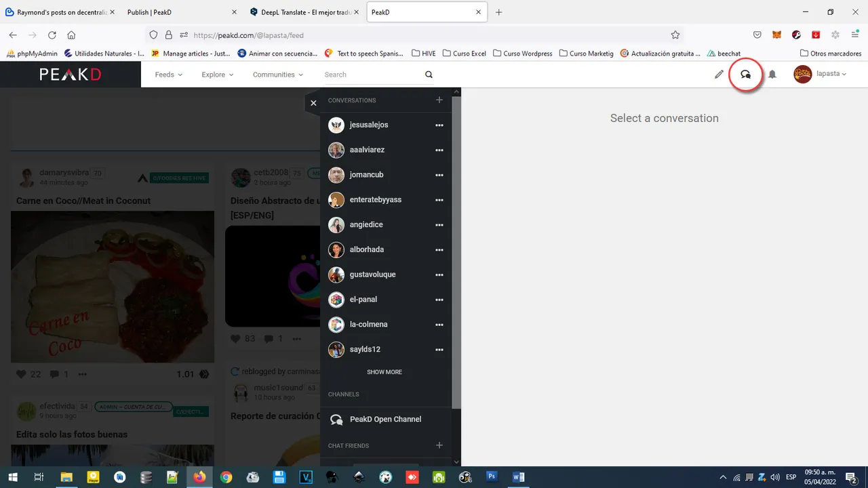868x488 pixels.
Task: Expand the Communities dropdown
Action: click(278, 75)
